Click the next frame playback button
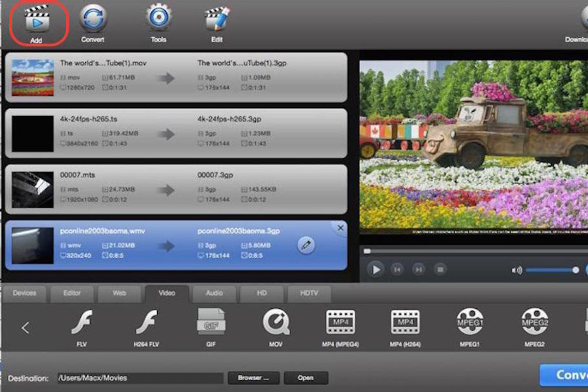 point(418,269)
